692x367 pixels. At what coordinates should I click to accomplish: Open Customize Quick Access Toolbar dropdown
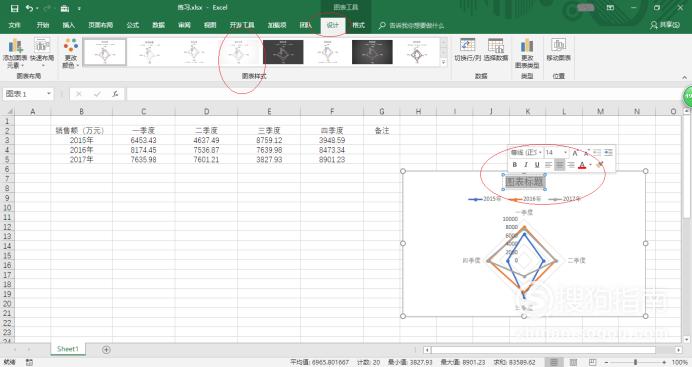[79, 8]
